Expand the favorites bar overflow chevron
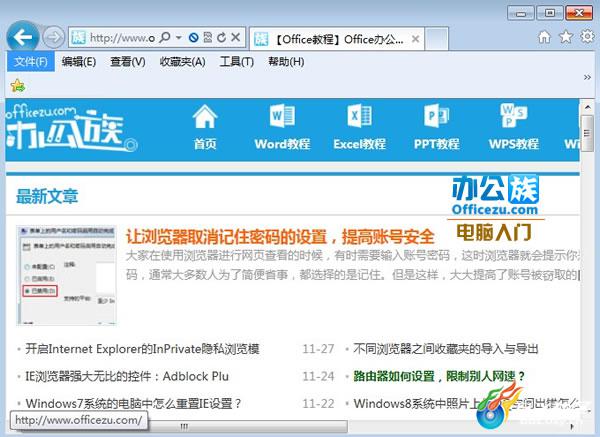Screen dimensions: 600x437 click(x=587, y=78)
